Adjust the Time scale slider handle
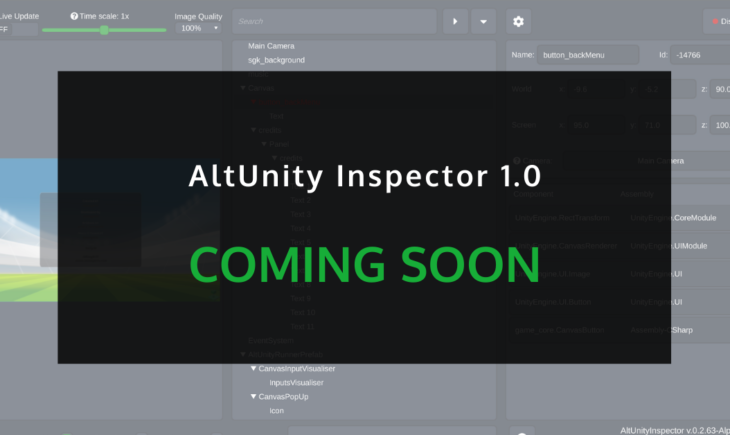 104,30
